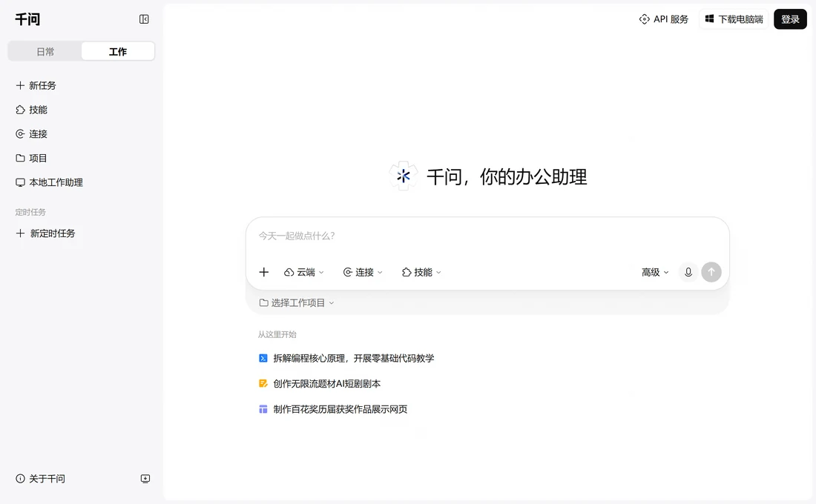
Task: Click the plus attachment icon in the input box
Action: pos(264,272)
